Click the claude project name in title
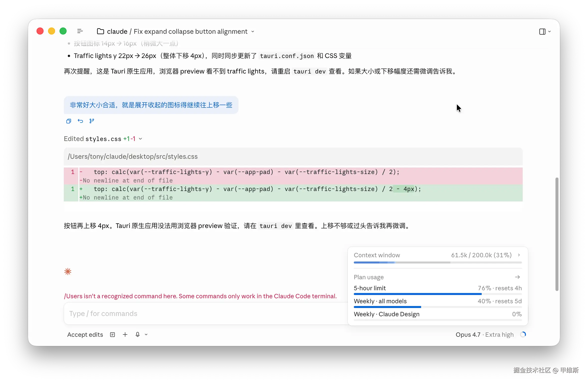This screenshot has width=588, height=383. click(x=117, y=31)
